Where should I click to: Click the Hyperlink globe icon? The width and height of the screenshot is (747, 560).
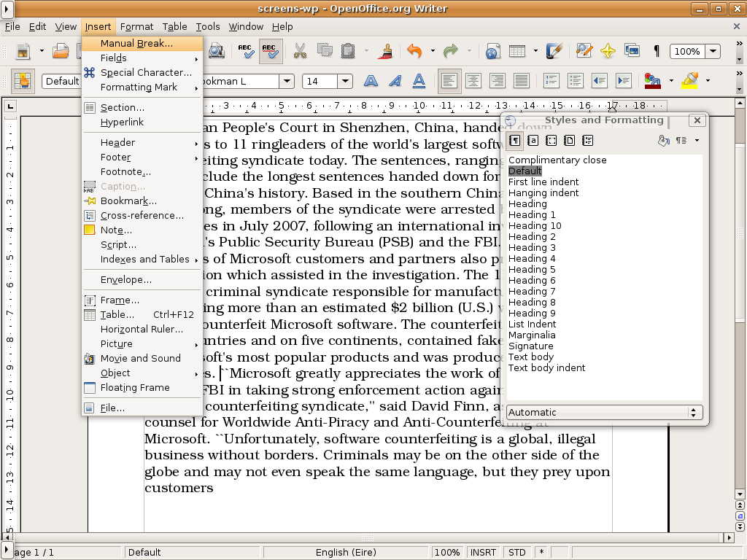click(492, 51)
